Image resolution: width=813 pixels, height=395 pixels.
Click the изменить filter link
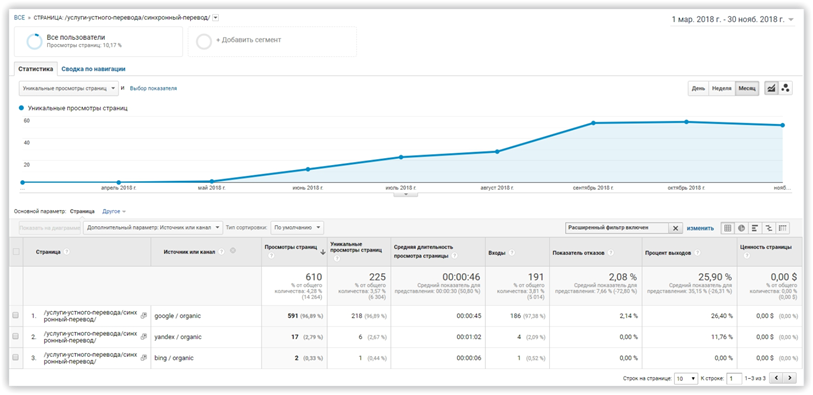(700, 228)
